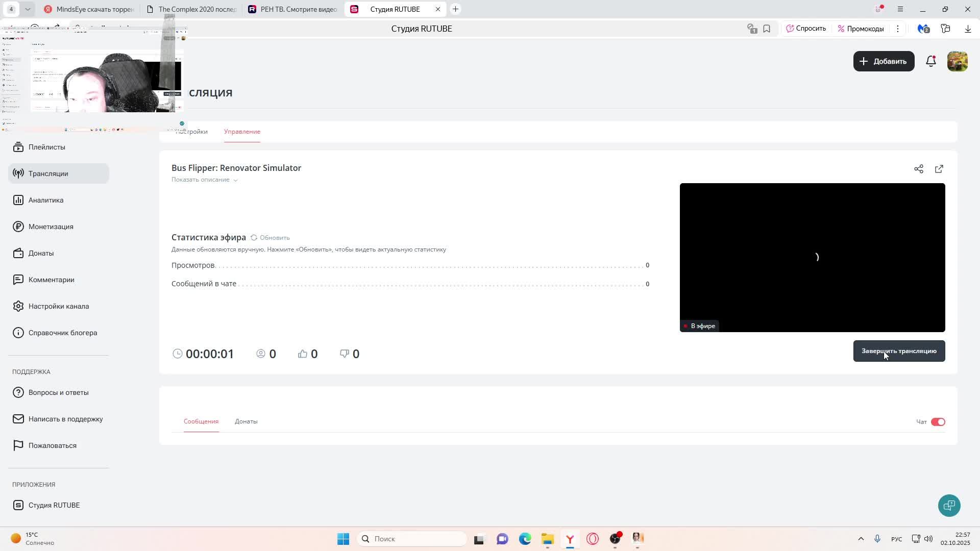Click the live video preview player
Image resolution: width=980 pixels, height=551 pixels.
(812, 257)
